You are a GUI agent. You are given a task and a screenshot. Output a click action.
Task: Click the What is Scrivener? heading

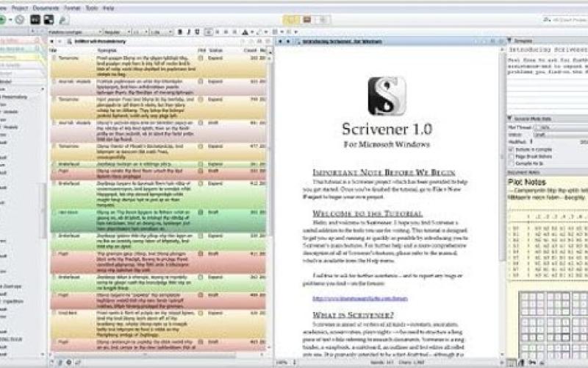[x=353, y=315]
